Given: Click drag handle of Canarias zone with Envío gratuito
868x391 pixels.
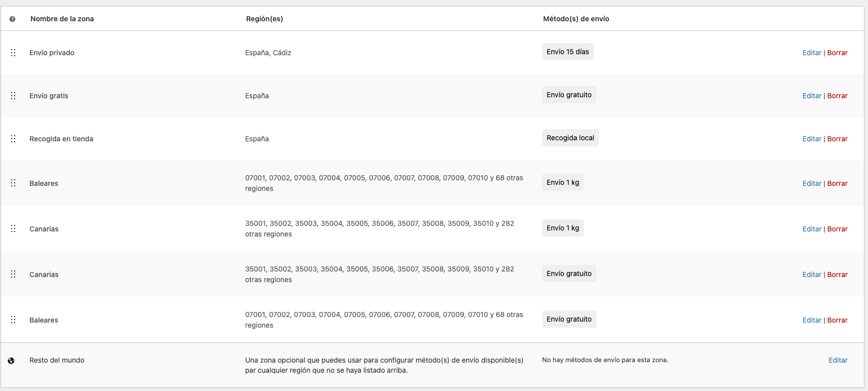Looking at the screenshot, I should point(13,274).
